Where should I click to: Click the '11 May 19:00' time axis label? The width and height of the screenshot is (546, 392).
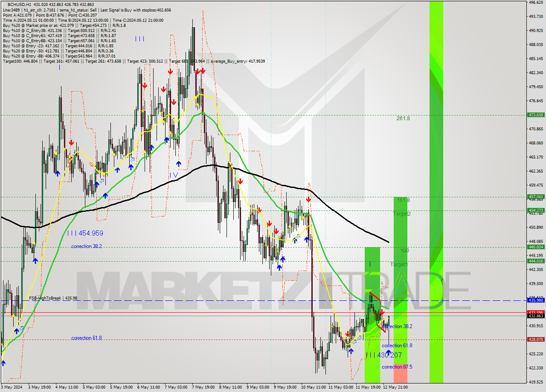[368, 387]
